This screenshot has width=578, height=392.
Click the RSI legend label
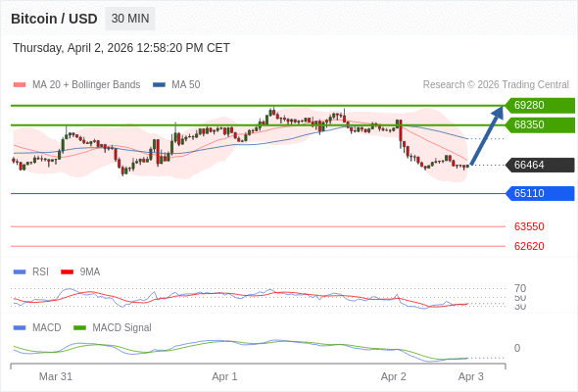(40, 272)
